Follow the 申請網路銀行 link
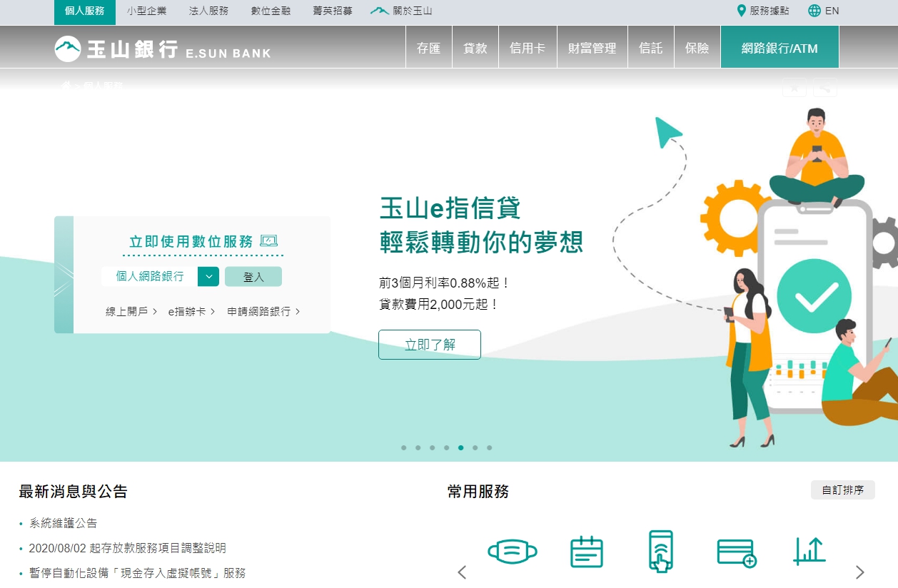The height and width of the screenshot is (588, 898). tap(263, 312)
